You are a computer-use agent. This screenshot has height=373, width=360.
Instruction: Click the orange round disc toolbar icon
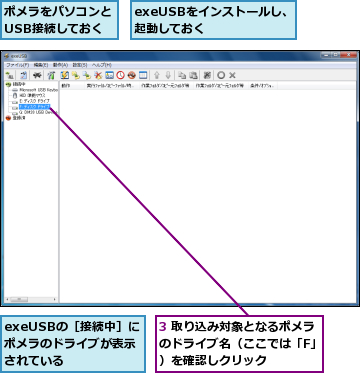click(132, 75)
